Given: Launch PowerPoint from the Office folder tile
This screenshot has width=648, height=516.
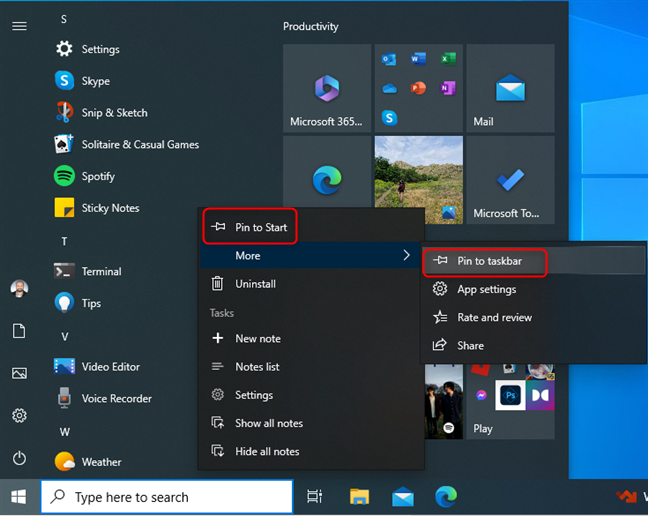Looking at the screenshot, I should (x=418, y=88).
